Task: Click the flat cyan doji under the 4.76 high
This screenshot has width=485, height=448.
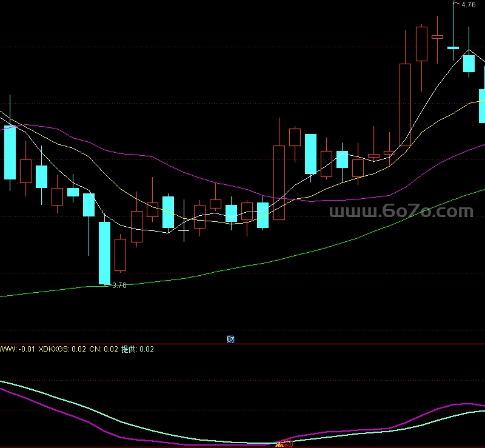Action: pyautogui.click(x=453, y=48)
